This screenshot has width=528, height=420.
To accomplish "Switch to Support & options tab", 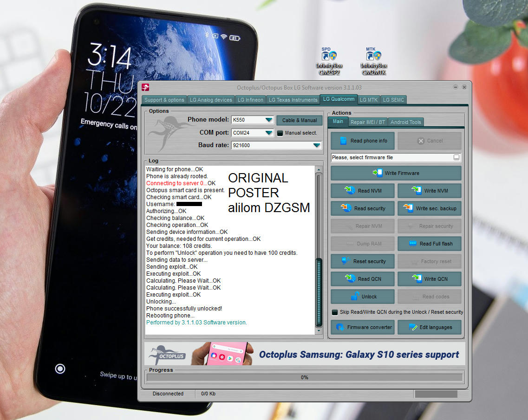I will 164,100.
